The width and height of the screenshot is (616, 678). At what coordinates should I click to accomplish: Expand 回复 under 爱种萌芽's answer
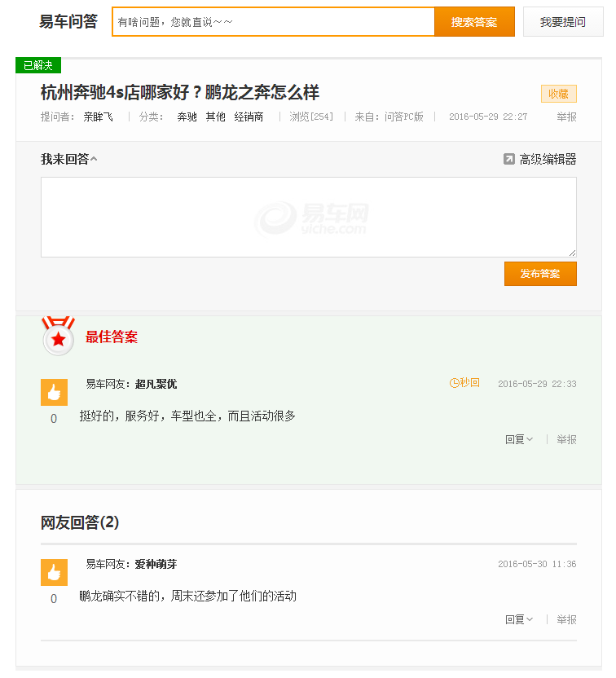(519, 619)
